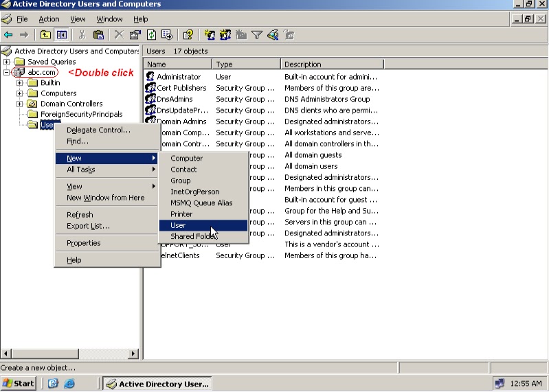Click the Cut scissors toolbar icon

pyautogui.click(x=82, y=34)
